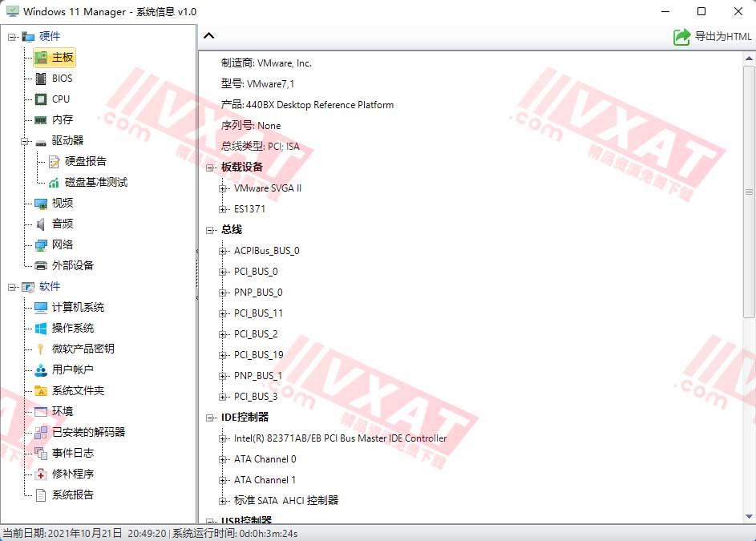Select 产品: 440BX Desktop Reference Platform
Viewport: 756px width, 541px height.
coord(307,105)
